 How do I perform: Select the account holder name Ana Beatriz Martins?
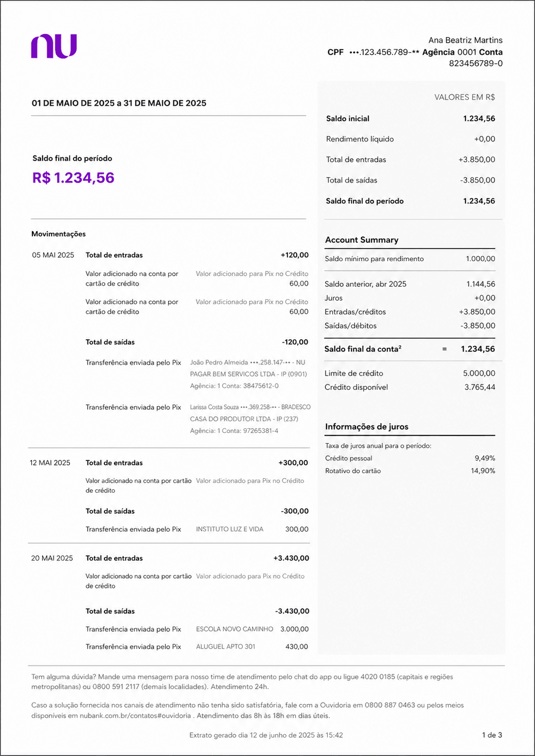[x=465, y=40]
